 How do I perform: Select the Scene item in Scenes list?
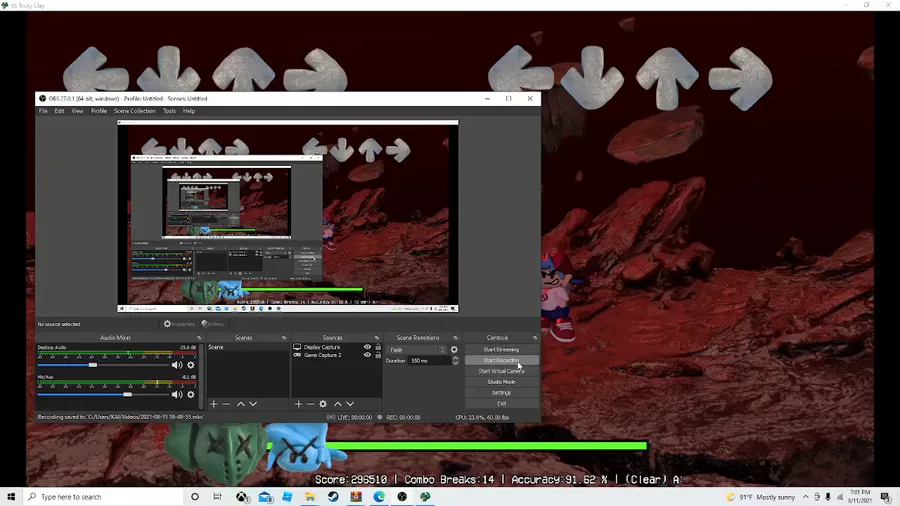[x=247, y=347]
